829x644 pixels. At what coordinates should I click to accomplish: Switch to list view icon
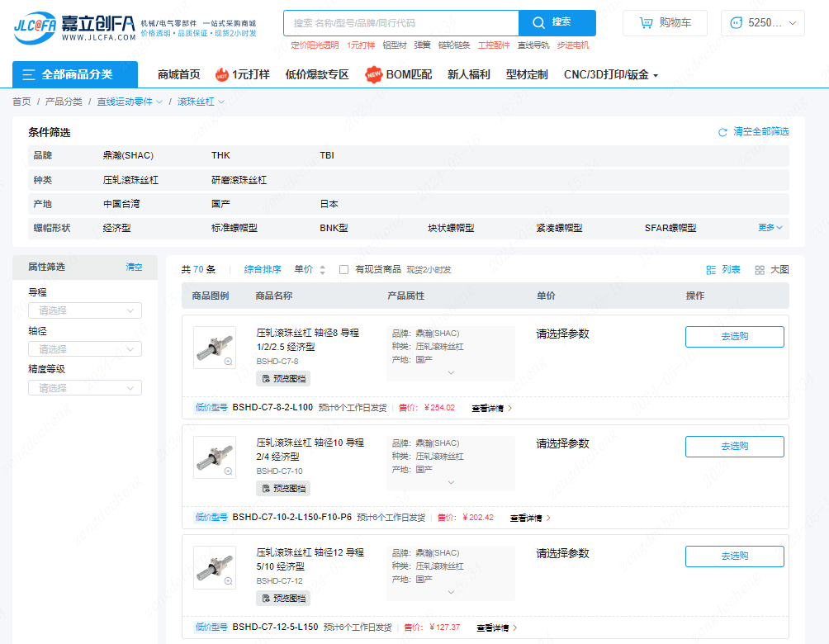coord(711,270)
